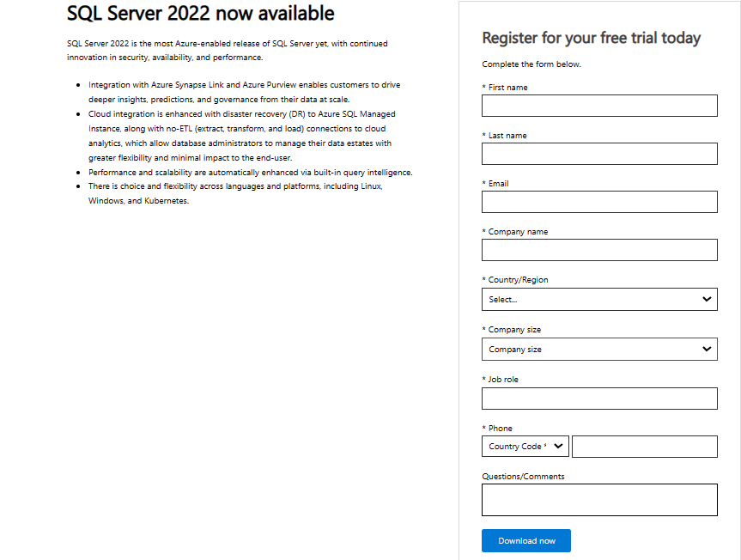Viewport: 741px width, 560px height.
Task: Click the 'SQL Server 2022 now available' heading
Action: pyautogui.click(x=200, y=13)
